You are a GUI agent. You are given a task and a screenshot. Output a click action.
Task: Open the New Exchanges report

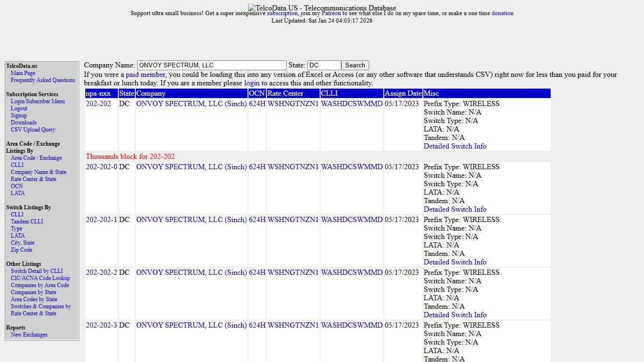pyautogui.click(x=29, y=335)
